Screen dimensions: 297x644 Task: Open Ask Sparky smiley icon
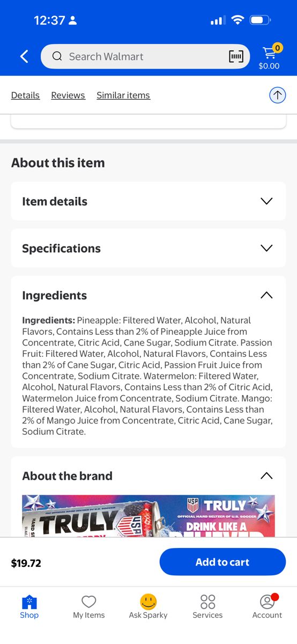pyautogui.click(x=148, y=602)
